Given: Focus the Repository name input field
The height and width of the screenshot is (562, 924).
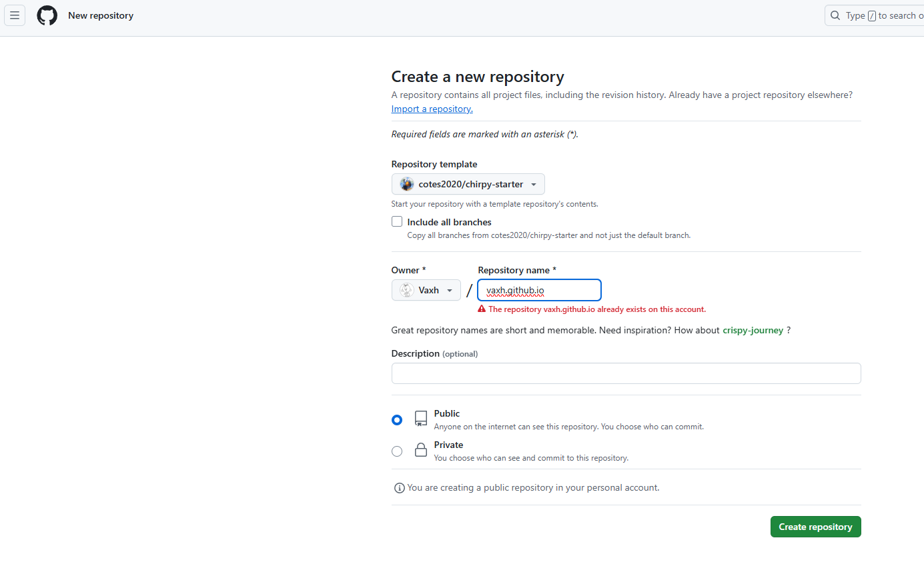Looking at the screenshot, I should [x=540, y=290].
